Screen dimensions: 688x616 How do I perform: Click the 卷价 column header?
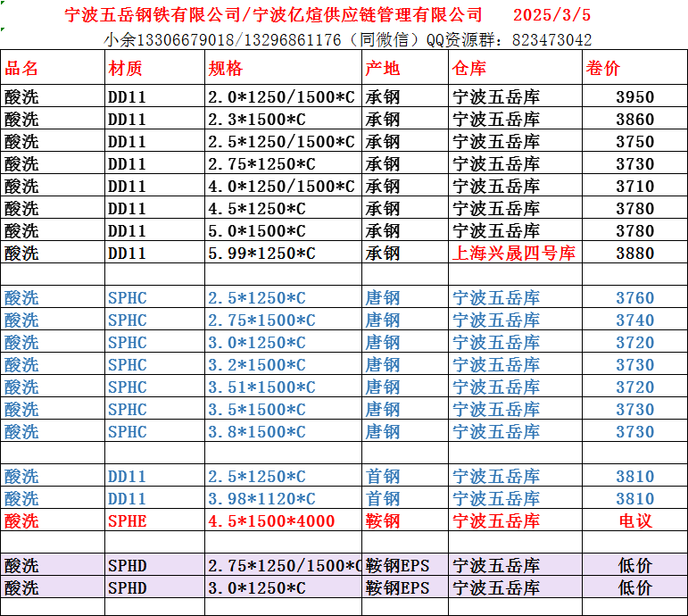[635, 68]
